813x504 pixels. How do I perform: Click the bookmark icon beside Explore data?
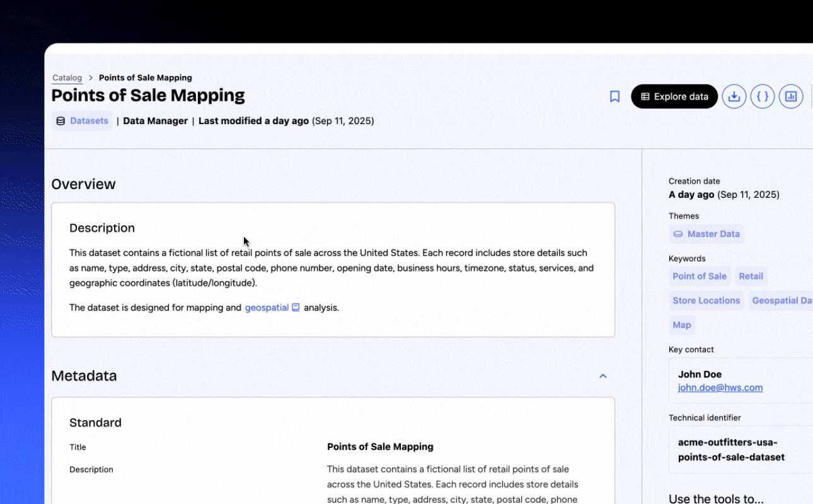click(614, 96)
